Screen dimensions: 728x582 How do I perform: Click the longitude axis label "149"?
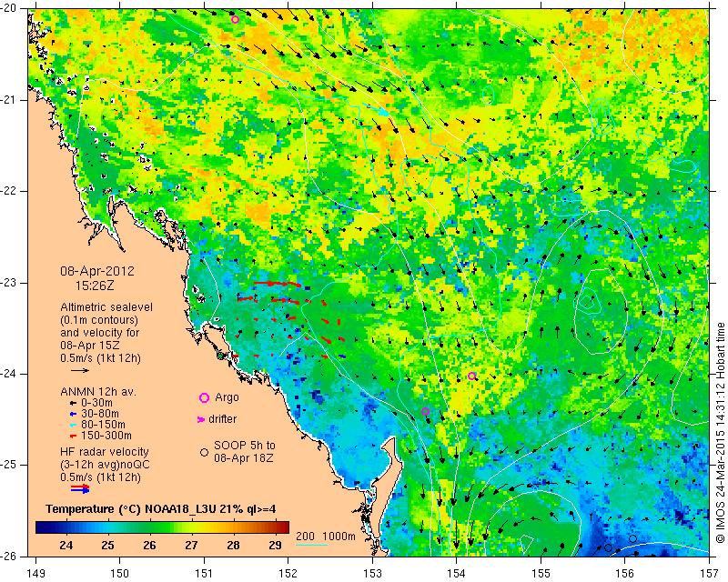[35, 574]
